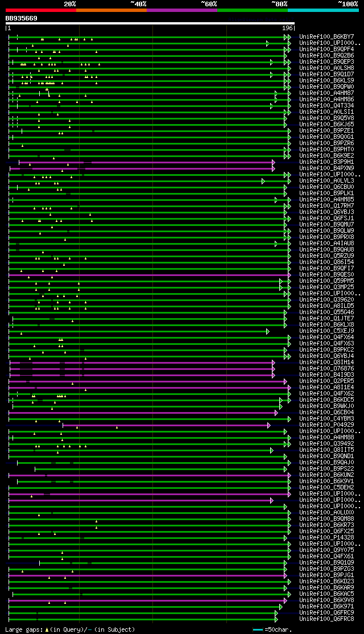Image resolution: width=364 pixels, height=634 pixels.
Task: Select the UniRef100_Q6CBU0 label
Action: tap(327, 187)
